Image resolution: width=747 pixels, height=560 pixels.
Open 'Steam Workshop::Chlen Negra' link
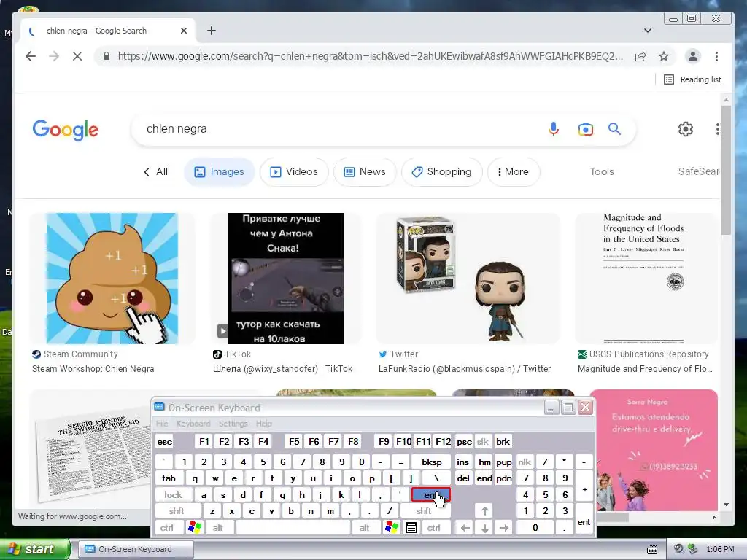tap(93, 369)
